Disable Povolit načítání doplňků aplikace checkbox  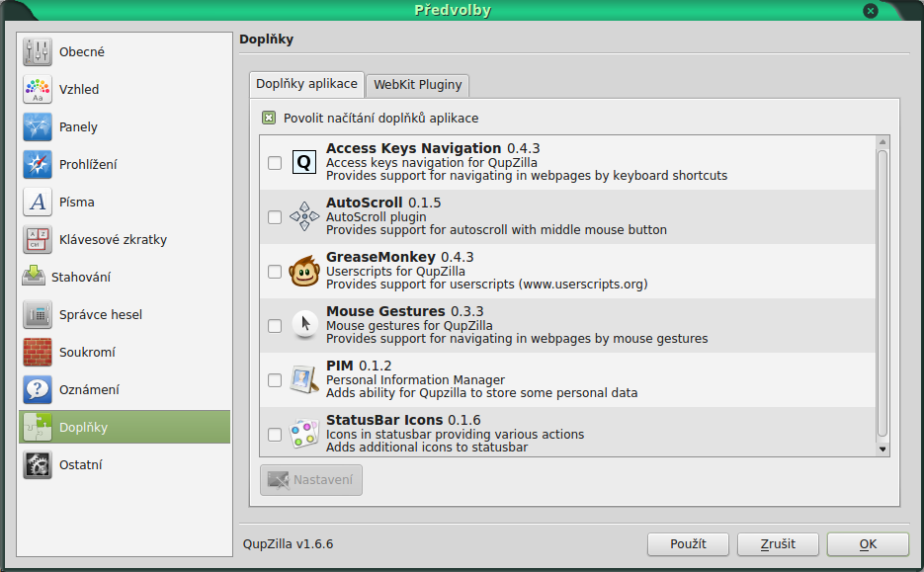tap(269, 118)
